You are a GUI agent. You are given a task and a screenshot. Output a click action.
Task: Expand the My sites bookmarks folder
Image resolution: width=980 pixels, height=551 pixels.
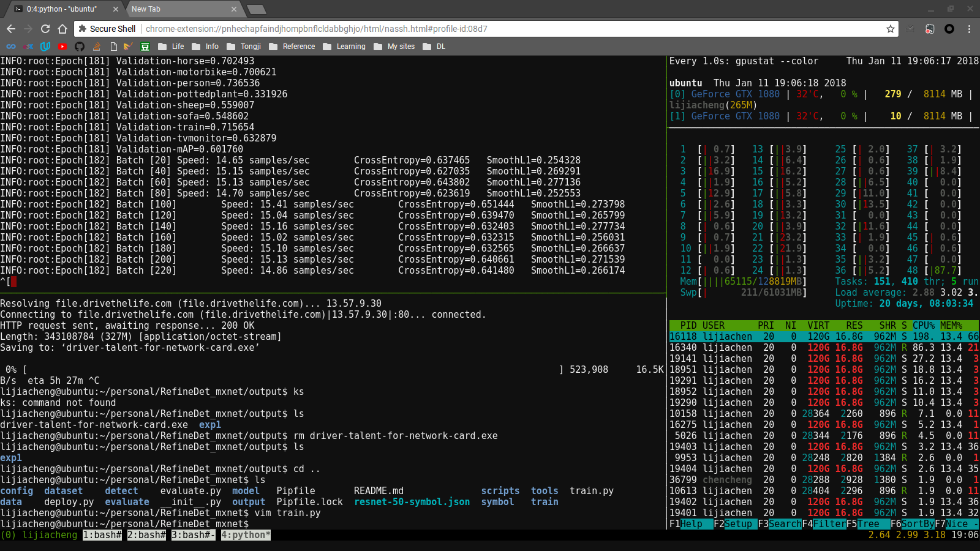[x=394, y=47]
